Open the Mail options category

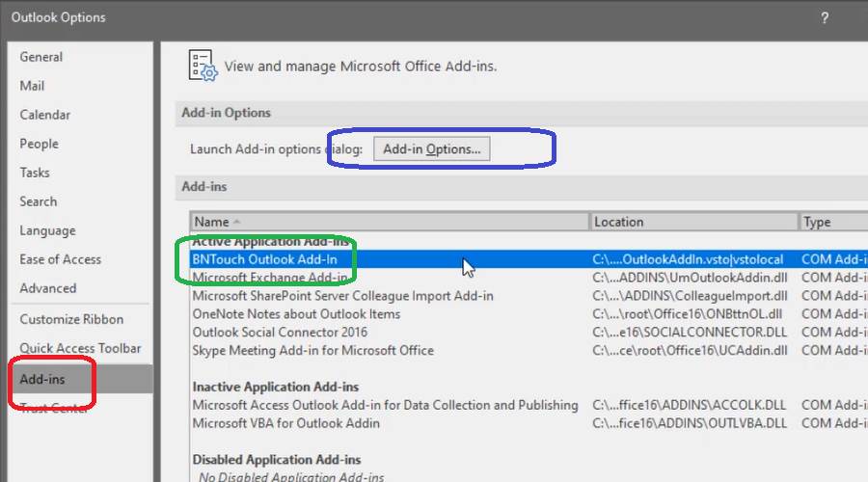pyautogui.click(x=32, y=86)
